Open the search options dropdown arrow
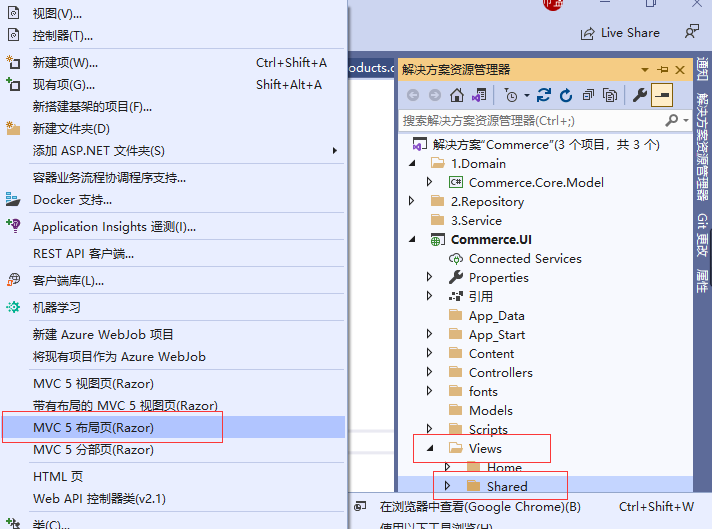 (x=686, y=120)
